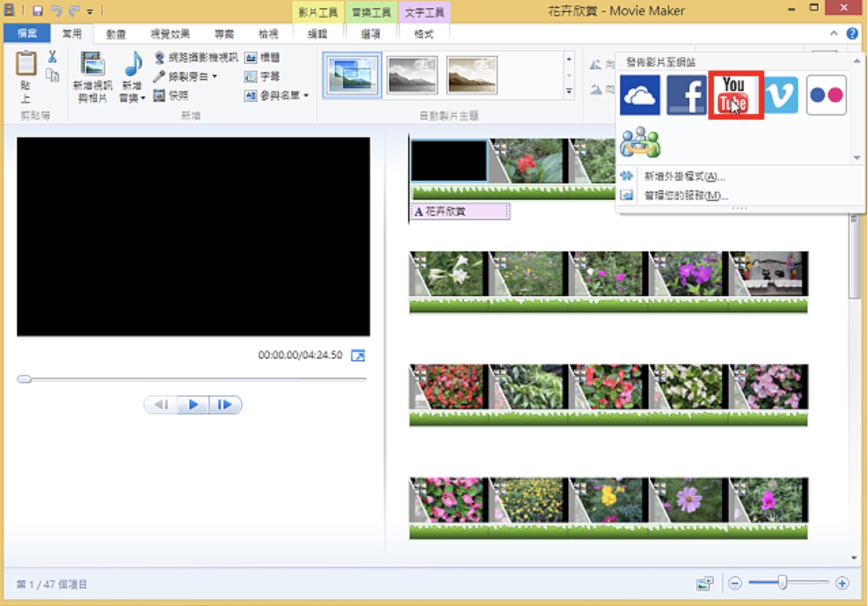Apply the first AutoMovie theme with overlapping frames
This screenshot has height=606, width=868.
pyautogui.click(x=352, y=75)
